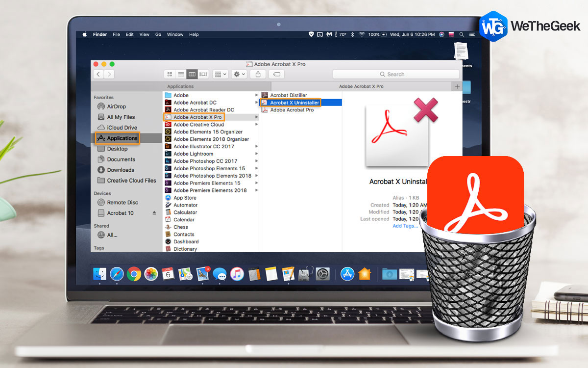Click the Apple menu logo
Screen dimensions: 588x368
(84, 34)
